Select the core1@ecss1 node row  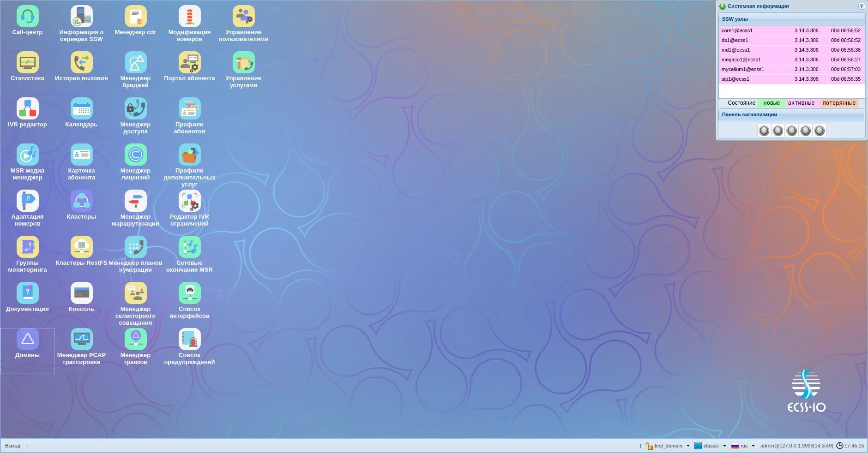[791, 30]
